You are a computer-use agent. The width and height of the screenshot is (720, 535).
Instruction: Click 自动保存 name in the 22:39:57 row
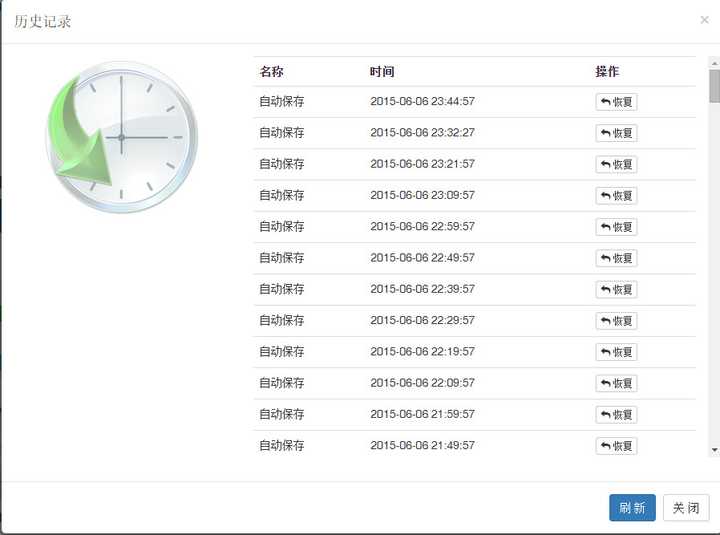point(281,288)
